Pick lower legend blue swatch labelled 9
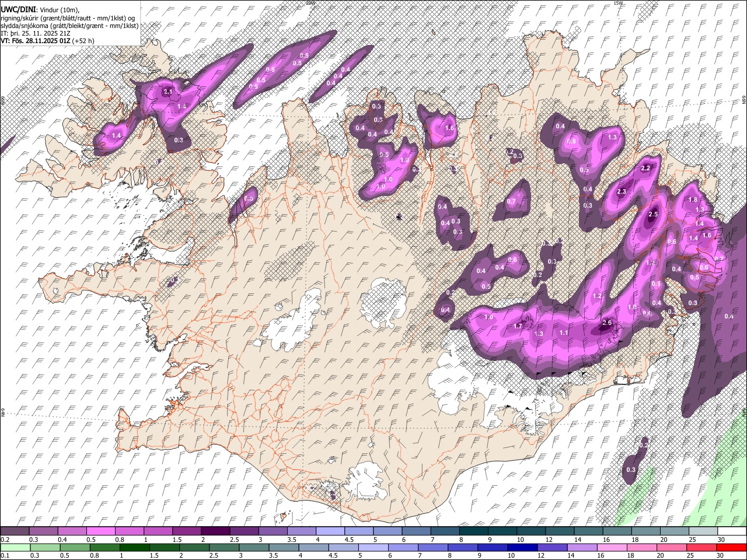Image resolution: width=747 pixels, height=560 pixels. pyautogui.click(x=493, y=547)
